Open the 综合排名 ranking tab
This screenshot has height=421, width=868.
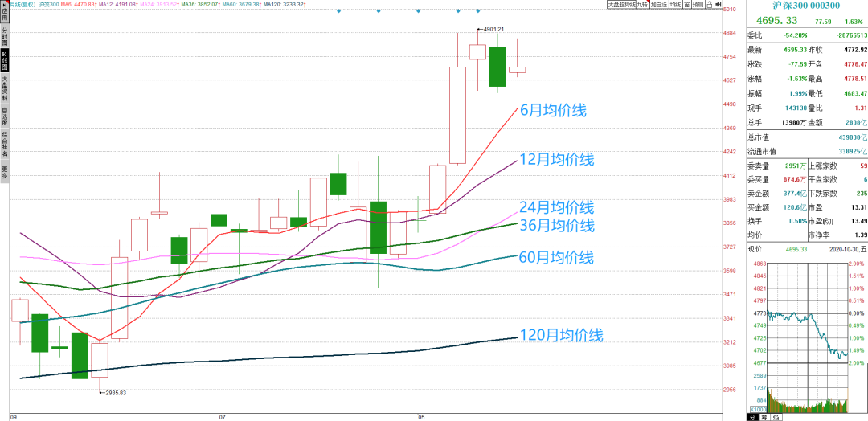(x=5, y=142)
